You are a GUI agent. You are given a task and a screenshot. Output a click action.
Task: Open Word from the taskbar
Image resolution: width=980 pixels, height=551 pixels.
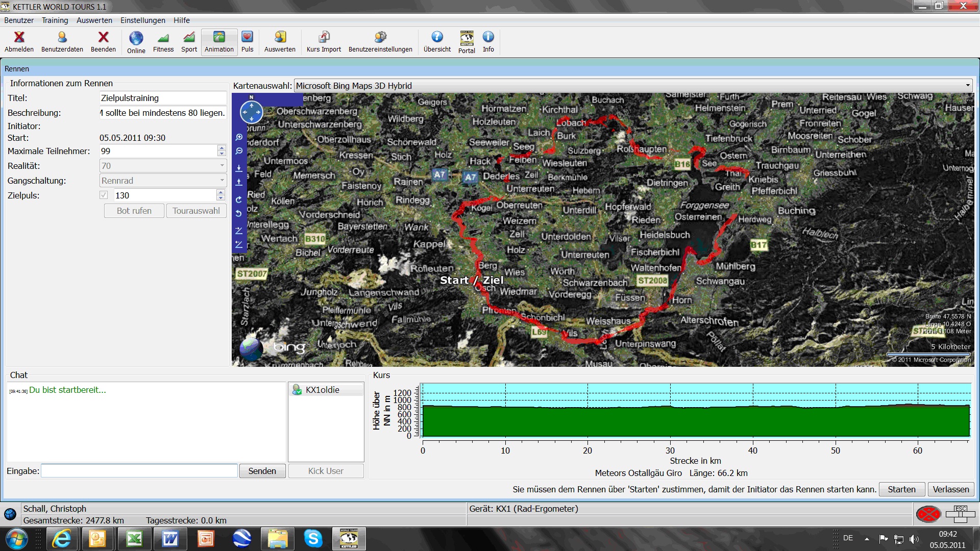pyautogui.click(x=170, y=539)
